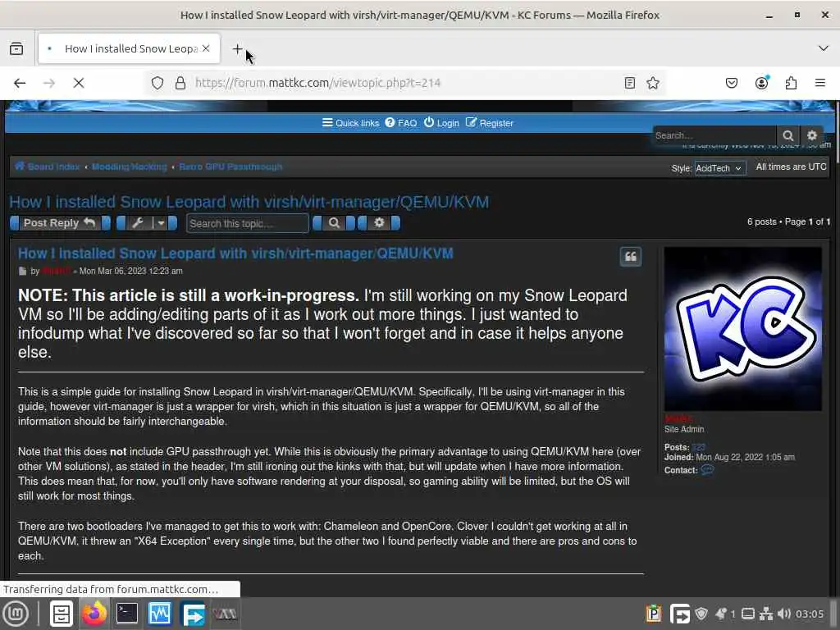This screenshot has height=630, width=840.
Task: Toggle reader view icon
Action: (x=630, y=83)
